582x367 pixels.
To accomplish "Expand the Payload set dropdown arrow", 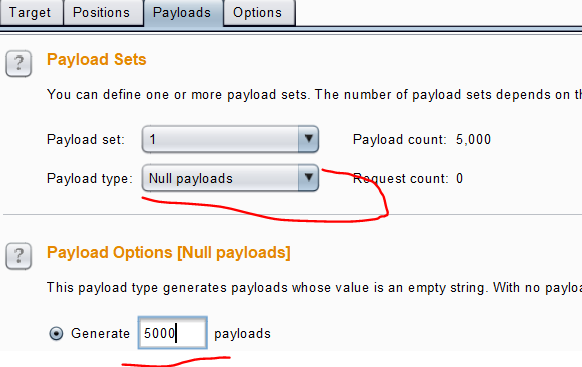I will (308, 139).
